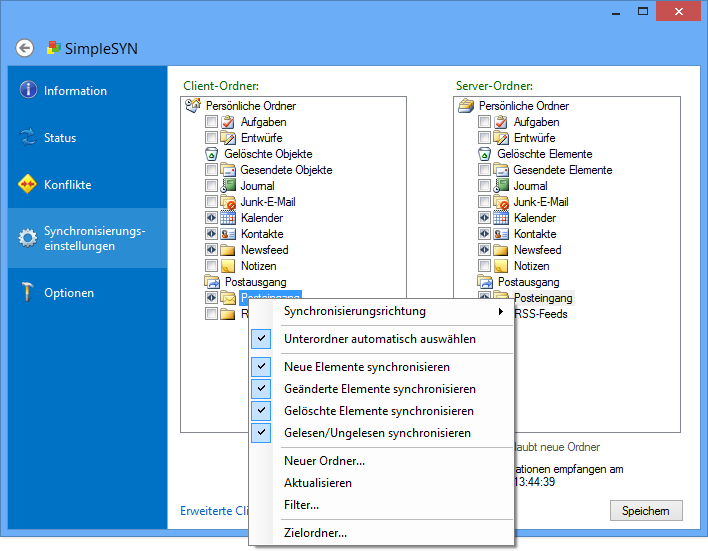Image resolution: width=708 pixels, height=551 pixels.
Task: Choose Aktualisieren from context menu
Action: pos(382,483)
